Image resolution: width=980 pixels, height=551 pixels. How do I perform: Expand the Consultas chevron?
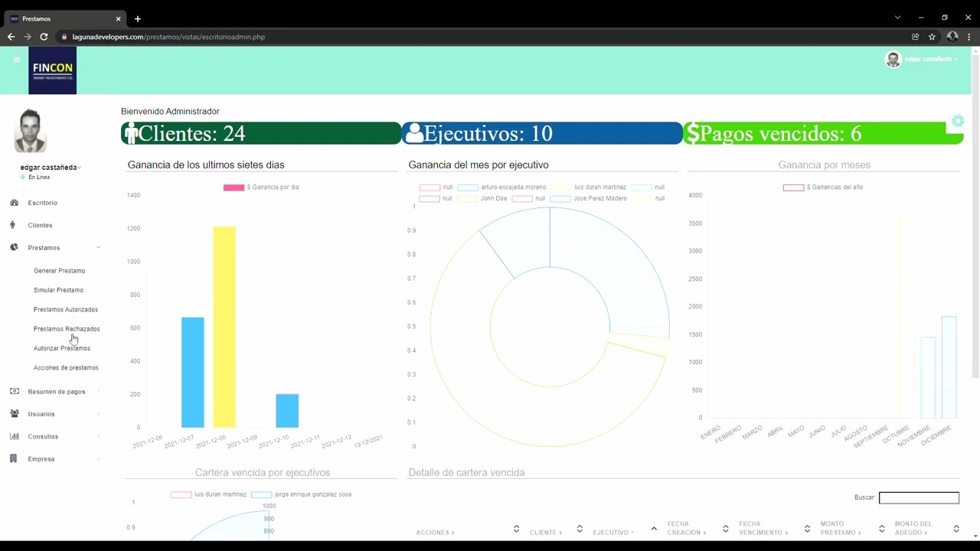[x=98, y=436]
